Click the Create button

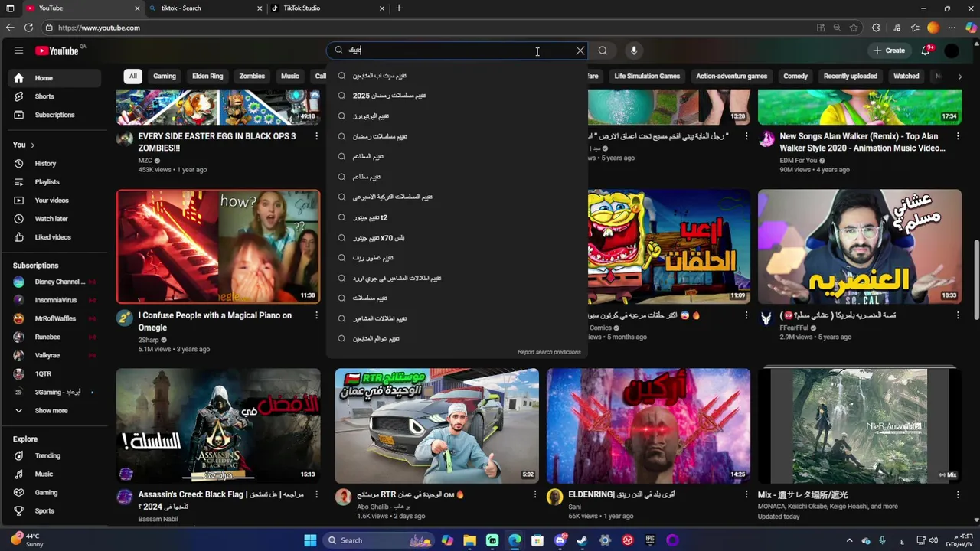pos(889,51)
